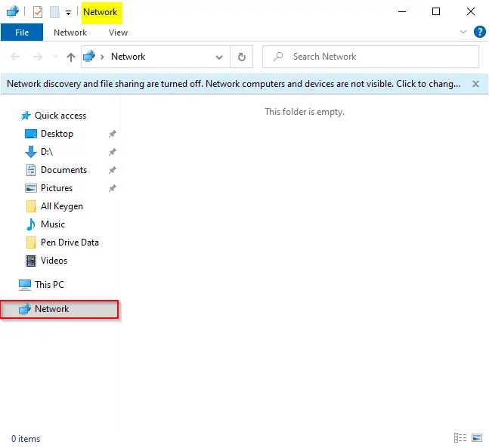Expand the address bar history dropdown

pyautogui.click(x=219, y=57)
